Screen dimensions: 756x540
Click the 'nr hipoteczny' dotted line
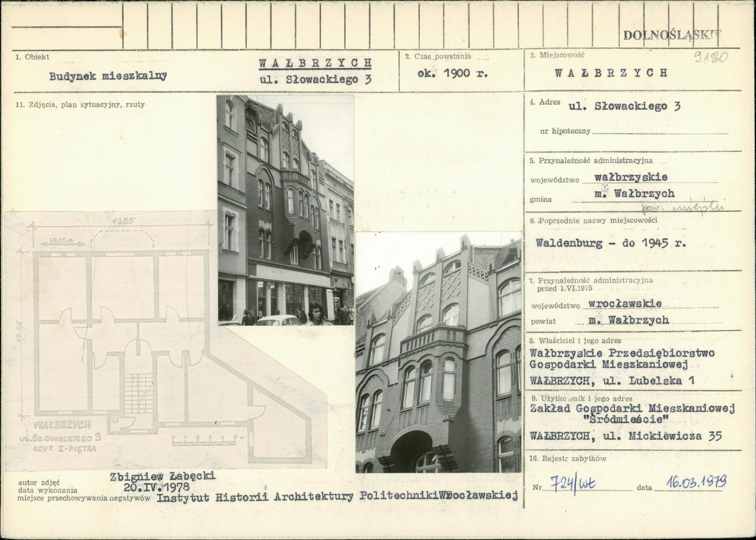[x=660, y=132]
